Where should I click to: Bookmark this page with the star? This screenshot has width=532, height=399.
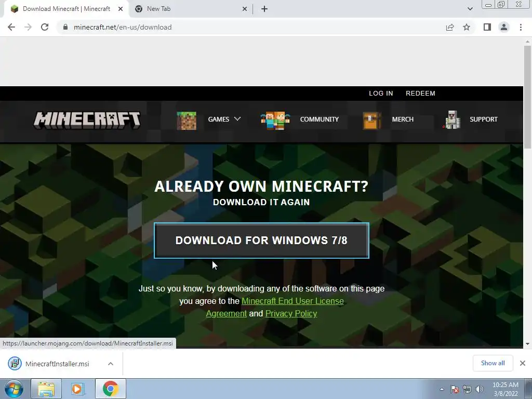click(x=467, y=27)
